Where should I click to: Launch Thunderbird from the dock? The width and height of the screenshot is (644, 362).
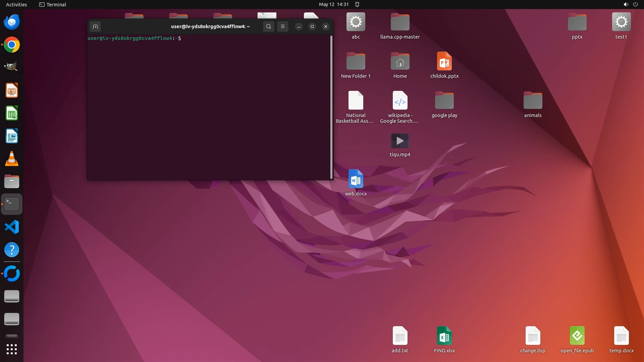tap(12, 22)
